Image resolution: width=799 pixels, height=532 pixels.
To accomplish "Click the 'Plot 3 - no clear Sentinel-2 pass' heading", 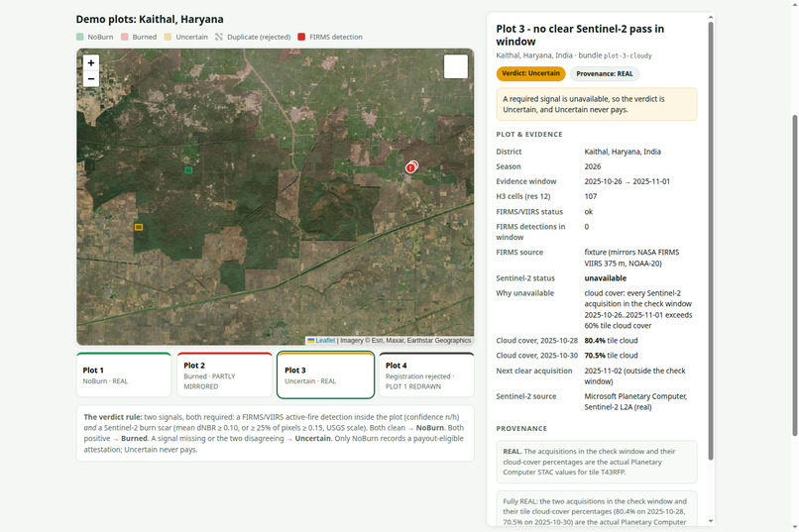I will (580, 35).
